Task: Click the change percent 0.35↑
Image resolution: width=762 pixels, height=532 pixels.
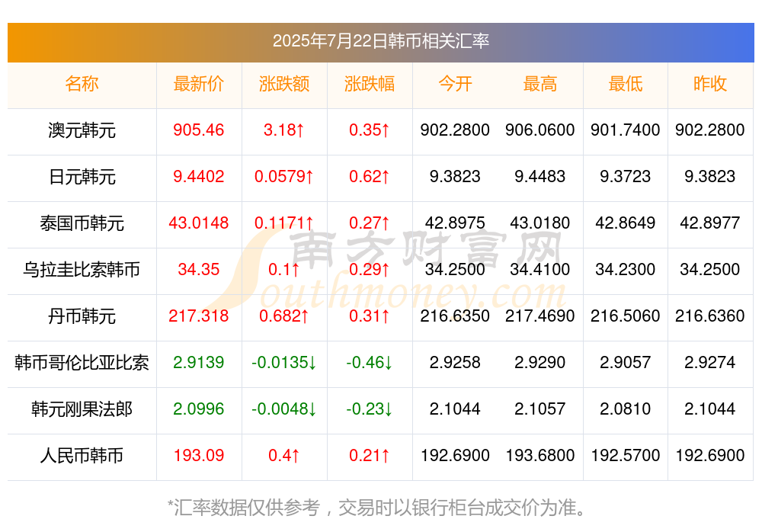Action: pyautogui.click(x=370, y=130)
